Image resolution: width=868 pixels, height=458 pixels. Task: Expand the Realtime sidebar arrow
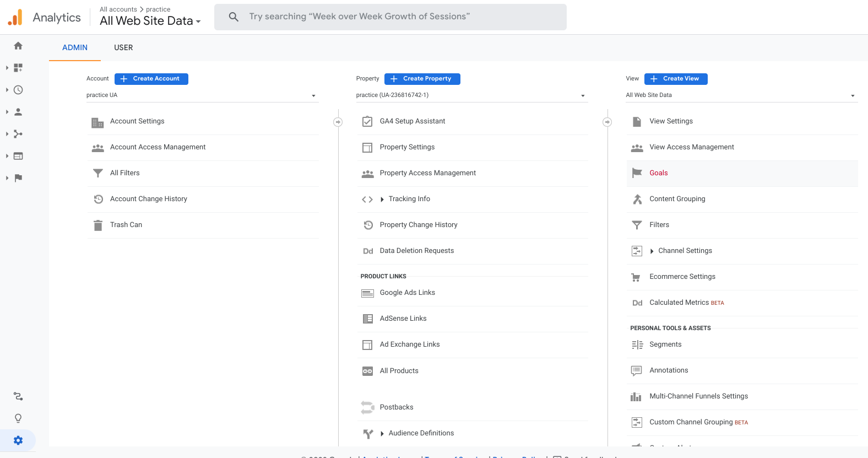7,90
